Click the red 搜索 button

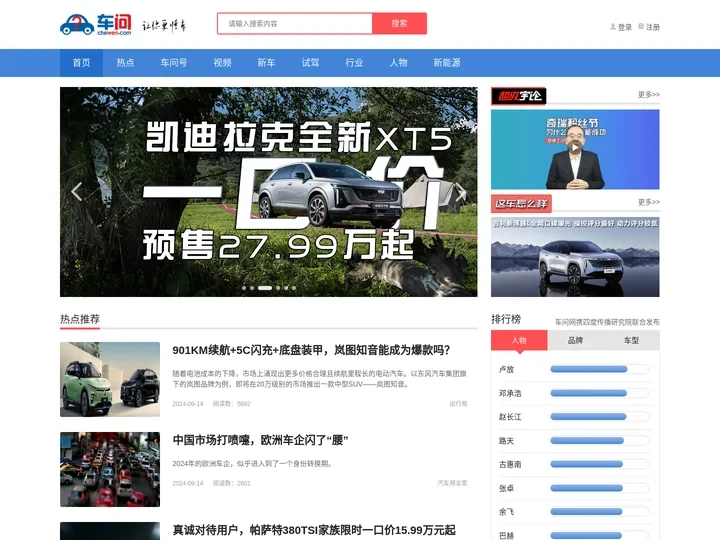399,23
